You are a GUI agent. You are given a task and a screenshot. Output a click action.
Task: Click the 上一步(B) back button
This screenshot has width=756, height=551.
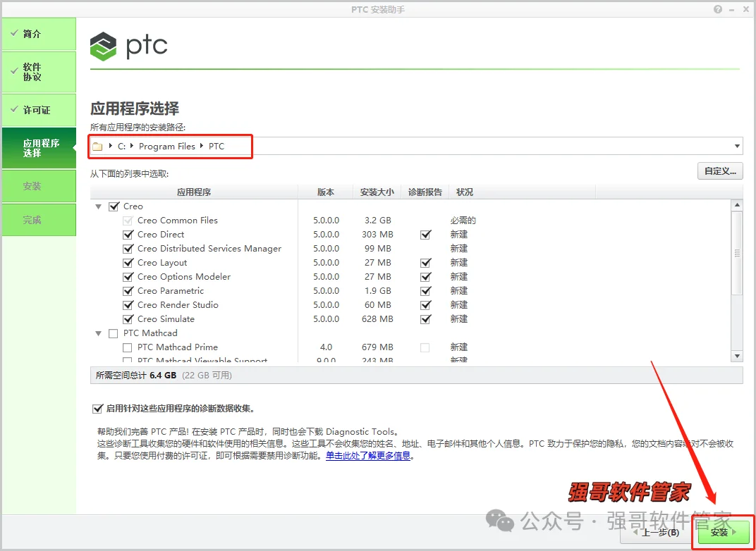(x=655, y=532)
